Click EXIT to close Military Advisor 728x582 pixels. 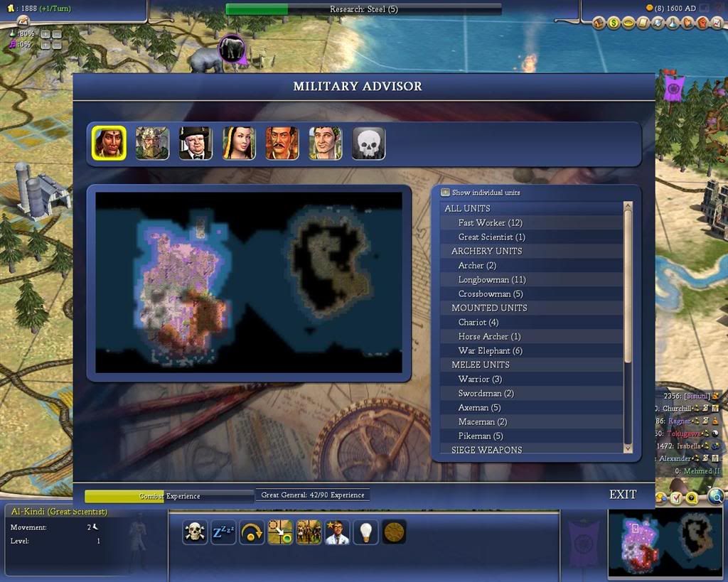coord(623,495)
